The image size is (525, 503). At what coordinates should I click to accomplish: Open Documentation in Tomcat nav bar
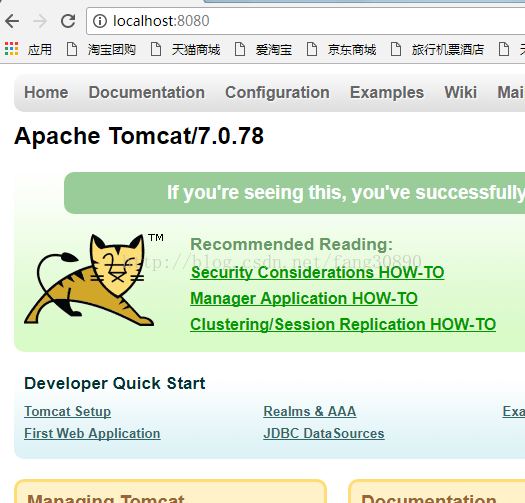[x=147, y=92]
